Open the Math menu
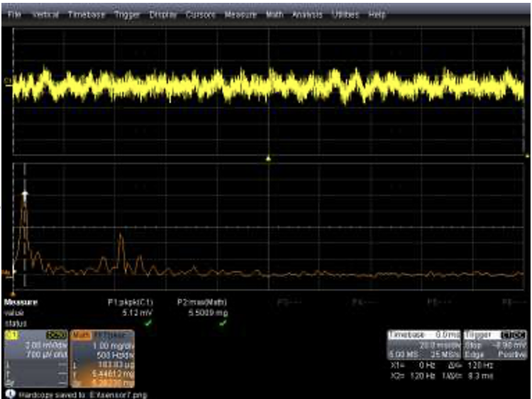The image size is (532, 399). (275, 14)
